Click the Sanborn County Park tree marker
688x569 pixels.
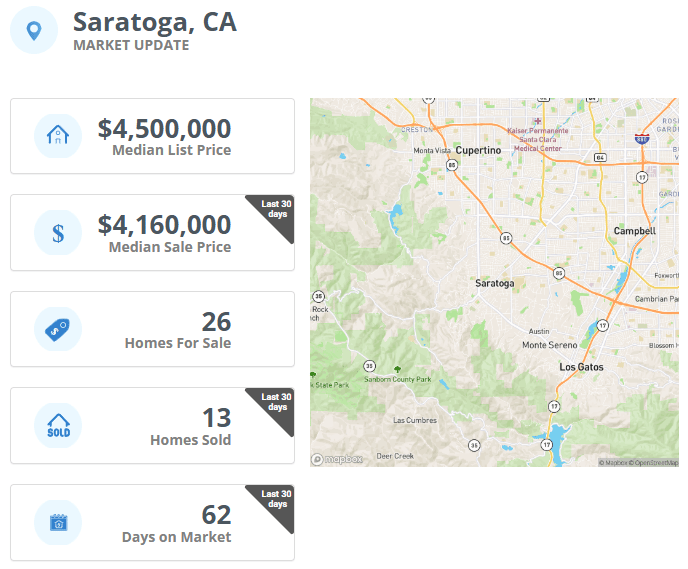pyautogui.click(x=397, y=369)
